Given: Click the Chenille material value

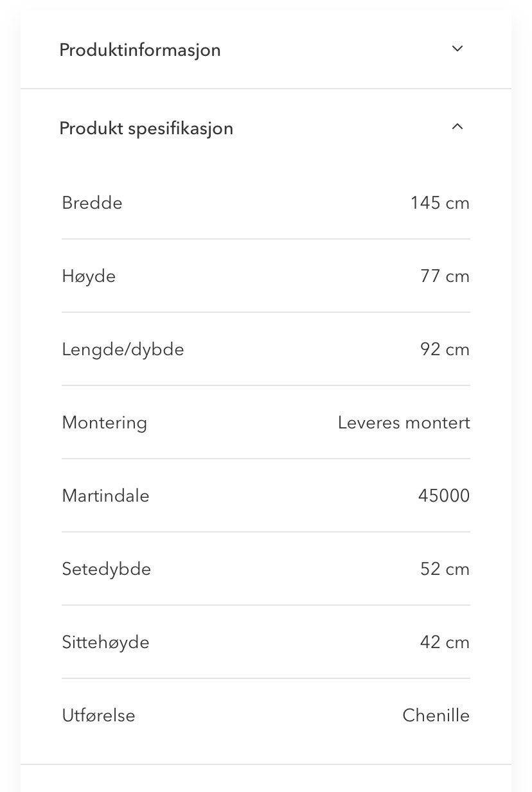Looking at the screenshot, I should point(436,716).
